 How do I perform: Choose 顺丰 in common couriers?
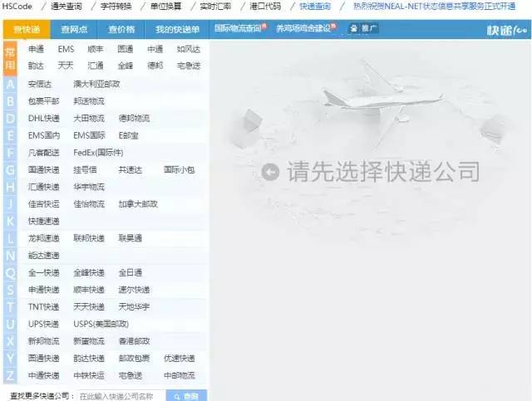96,49
